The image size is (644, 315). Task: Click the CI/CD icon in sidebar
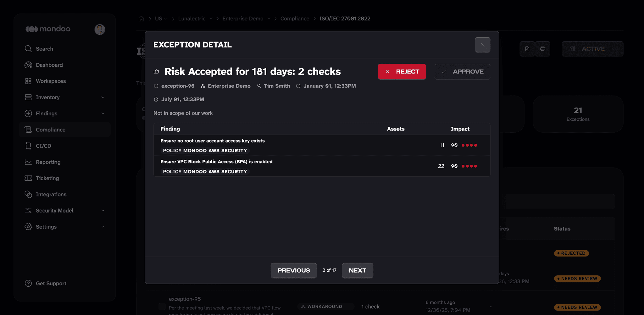pos(28,146)
